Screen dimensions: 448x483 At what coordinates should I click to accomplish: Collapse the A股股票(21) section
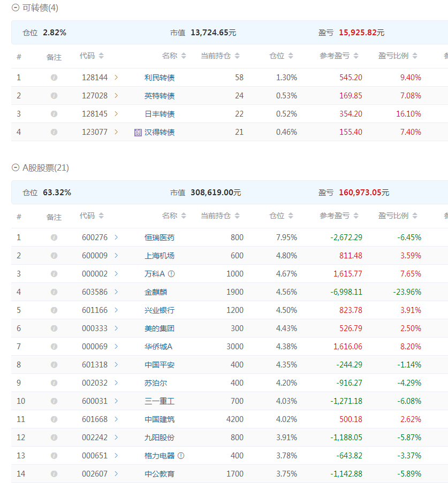(16, 168)
